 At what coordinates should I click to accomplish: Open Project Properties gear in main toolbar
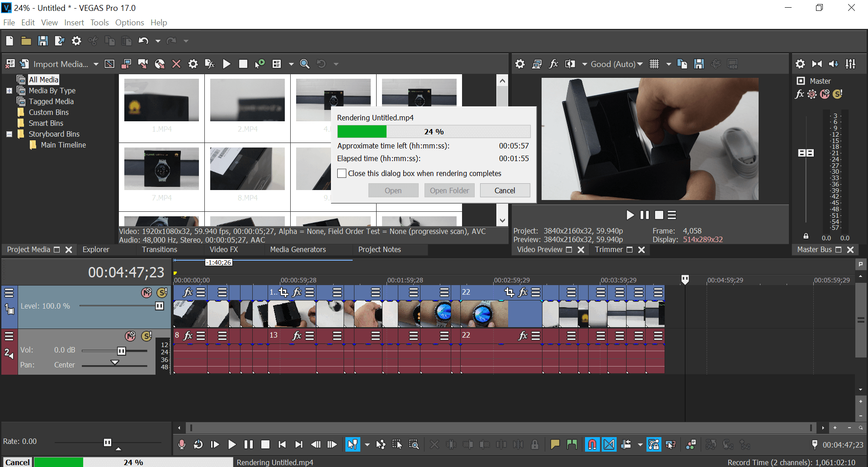(76, 41)
